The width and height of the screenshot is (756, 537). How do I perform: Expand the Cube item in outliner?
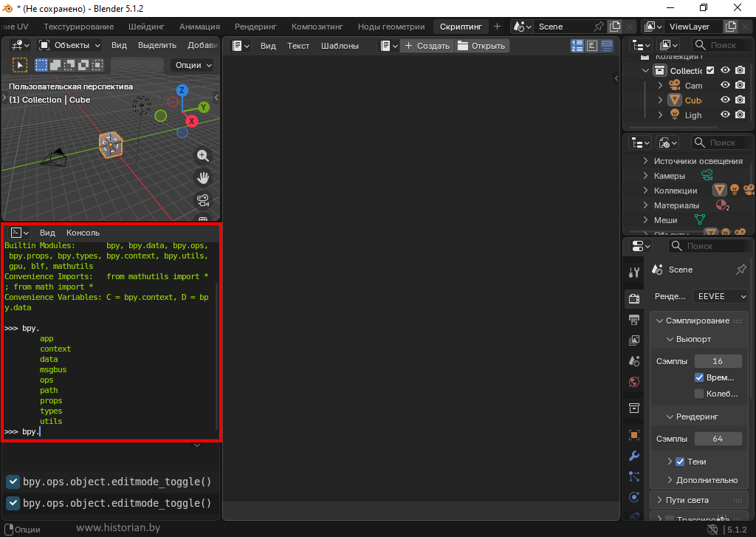(x=660, y=100)
